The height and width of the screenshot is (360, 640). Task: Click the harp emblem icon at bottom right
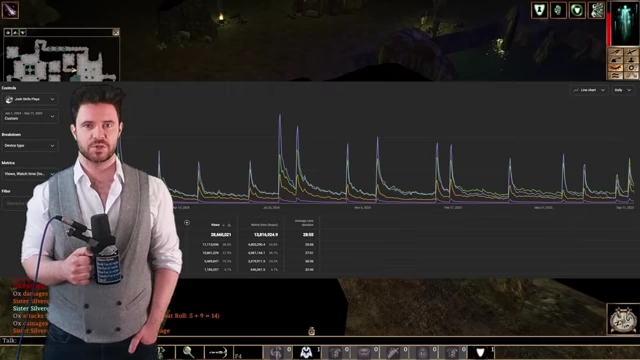coord(623,319)
